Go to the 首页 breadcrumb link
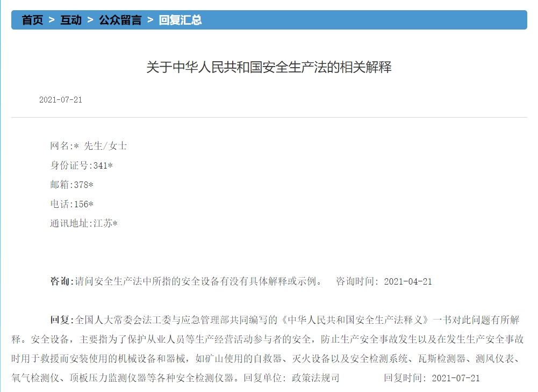This screenshot has width=538, height=392. pyautogui.click(x=33, y=20)
